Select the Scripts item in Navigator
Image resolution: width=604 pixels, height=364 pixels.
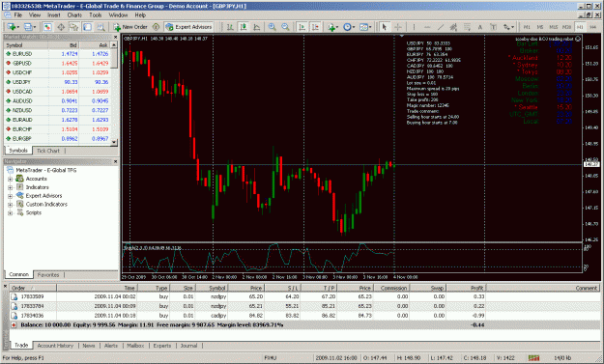coord(33,212)
